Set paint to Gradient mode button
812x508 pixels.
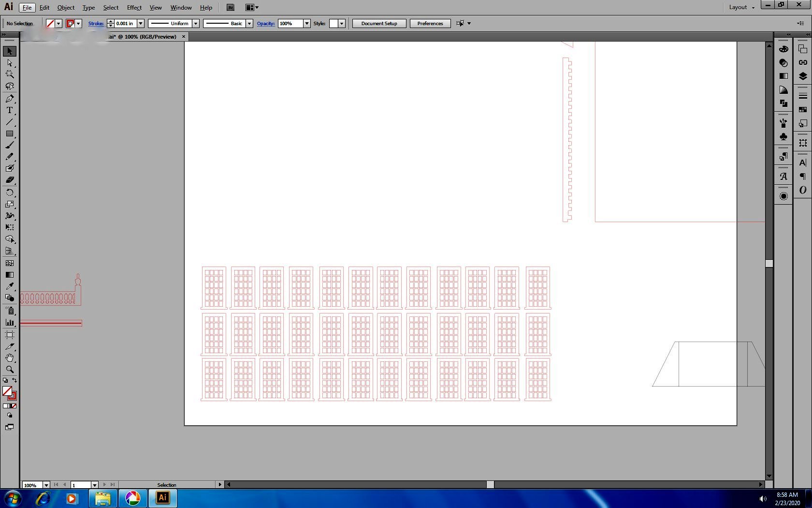click(10, 406)
